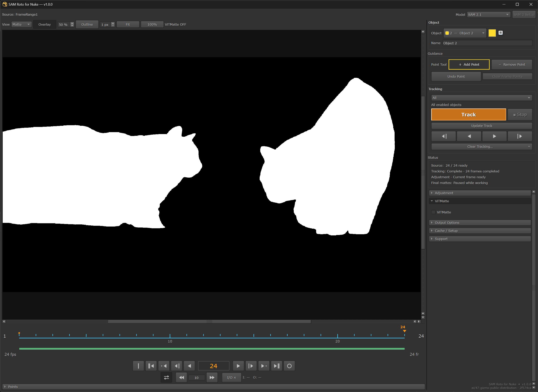Jump to the first frame
The image size is (538, 392).
(151, 366)
